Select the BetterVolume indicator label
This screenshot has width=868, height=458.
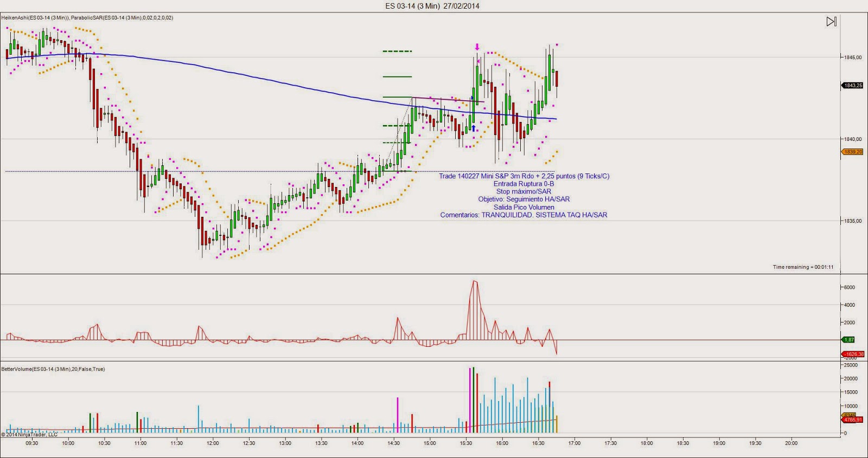pos(53,369)
